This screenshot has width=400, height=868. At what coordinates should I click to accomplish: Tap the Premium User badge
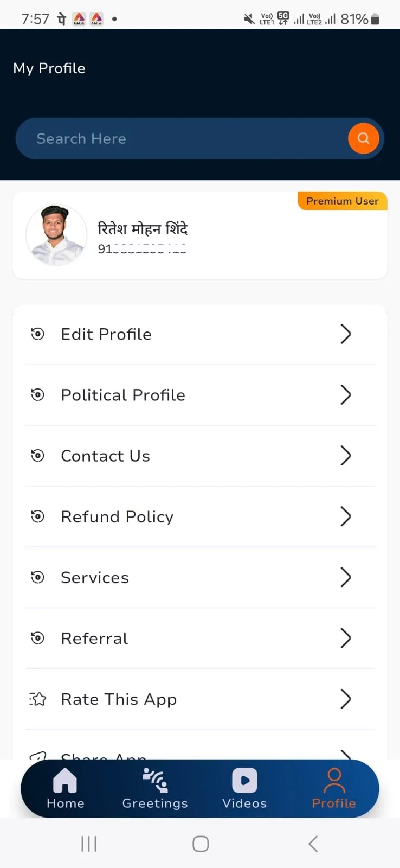pos(343,201)
